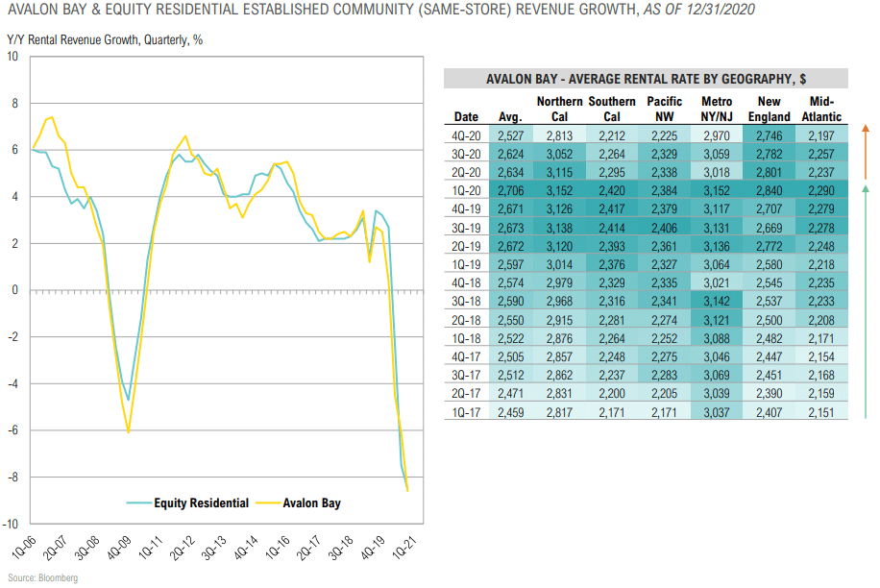The image size is (880, 588).
Task: Click the '10' label on the y-axis
Action: [x=12, y=57]
